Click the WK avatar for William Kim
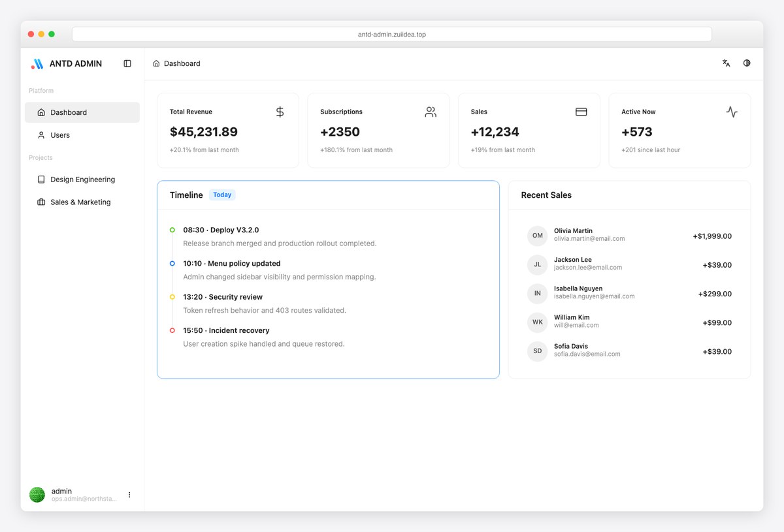784x532 pixels. tap(537, 322)
